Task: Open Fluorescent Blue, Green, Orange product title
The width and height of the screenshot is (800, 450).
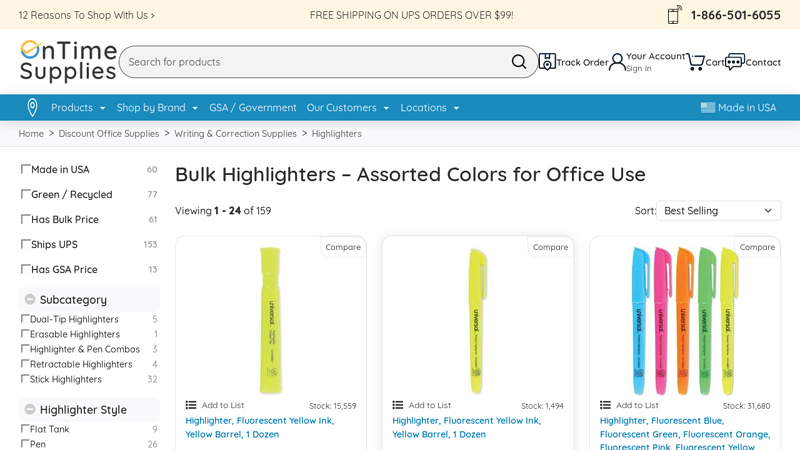Action: click(685, 434)
